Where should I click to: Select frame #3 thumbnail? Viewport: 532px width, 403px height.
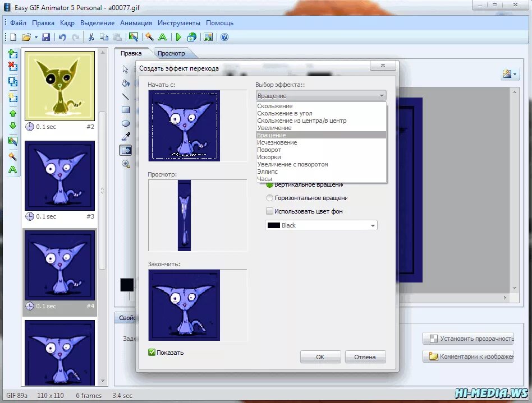tap(59, 175)
